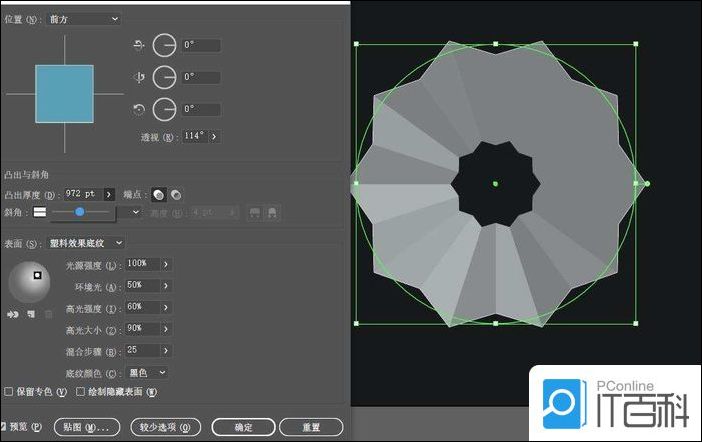
Task: Click the 较少选项 fewer options button
Action: [x=166, y=427]
